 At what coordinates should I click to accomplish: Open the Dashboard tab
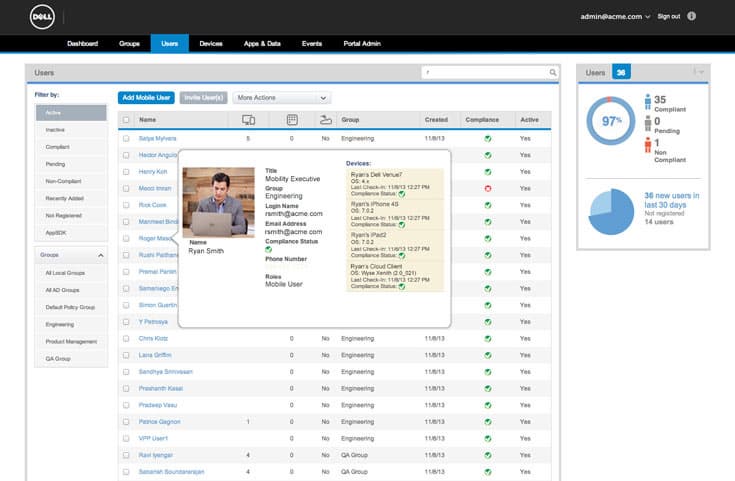point(83,44)
